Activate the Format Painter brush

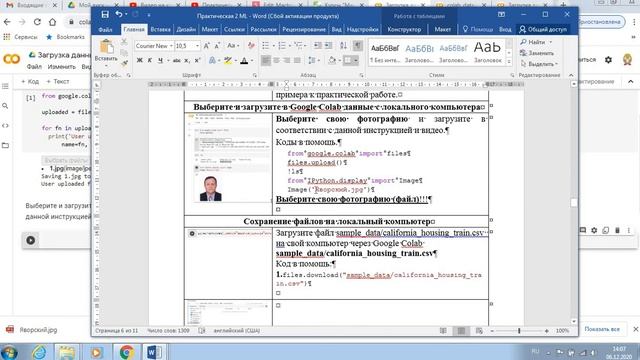coord(124,63)
